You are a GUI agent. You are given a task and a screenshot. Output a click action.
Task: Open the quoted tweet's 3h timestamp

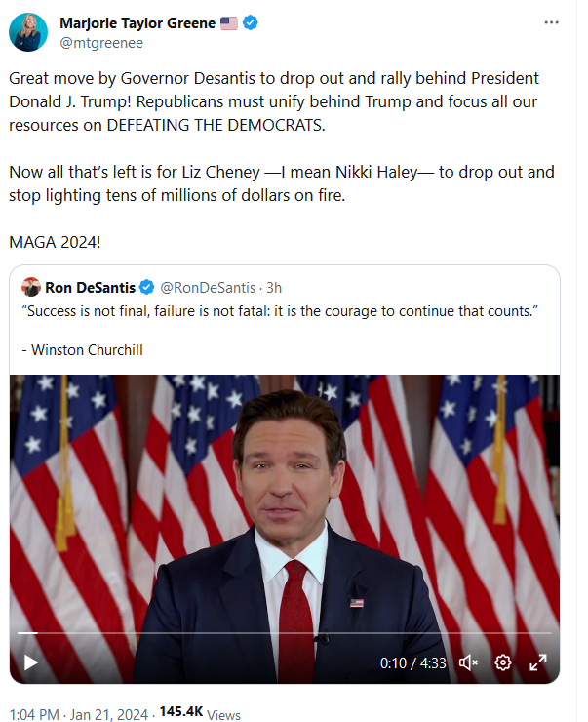click(274, 287)
